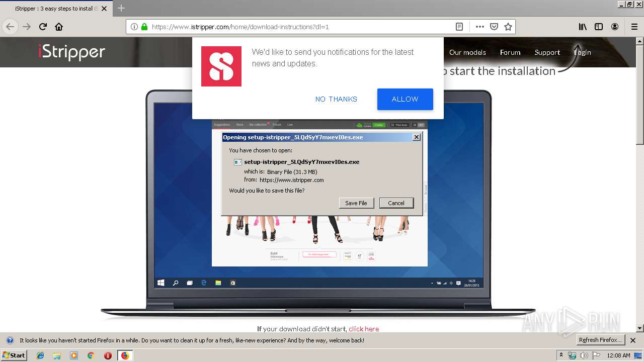Click Cancel in the pictured dialog
This screenshot has width=644, height=362.
pyautogui.click(x=396, y=203)
